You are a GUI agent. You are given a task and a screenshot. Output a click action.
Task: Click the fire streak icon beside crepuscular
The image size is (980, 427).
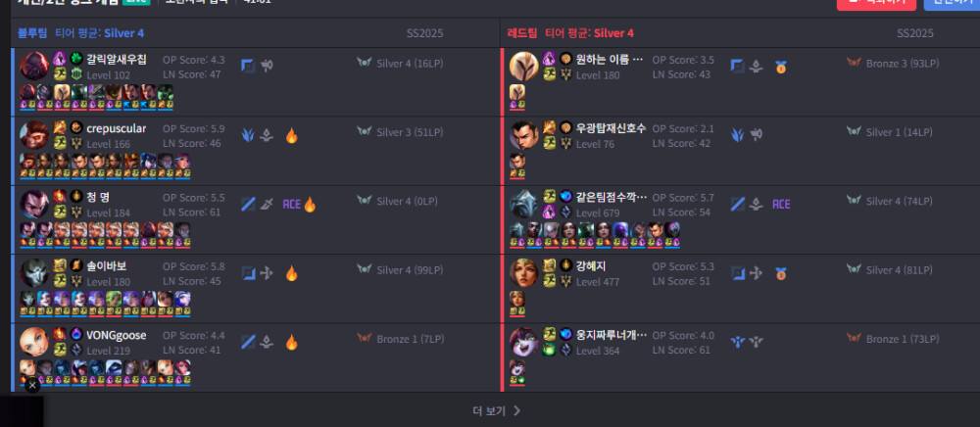291,135
